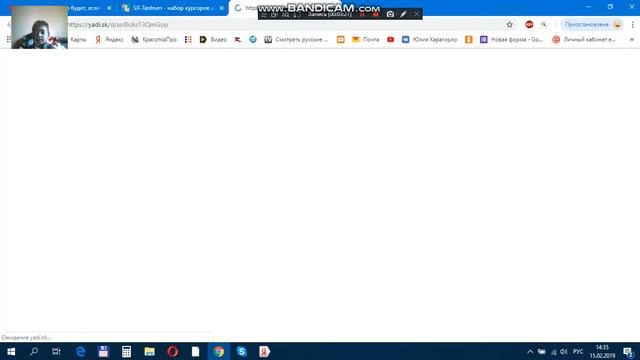Click the orange square bookmark before Почта
This screenshot has height=360, width=640.
click(x=340, y=40)
